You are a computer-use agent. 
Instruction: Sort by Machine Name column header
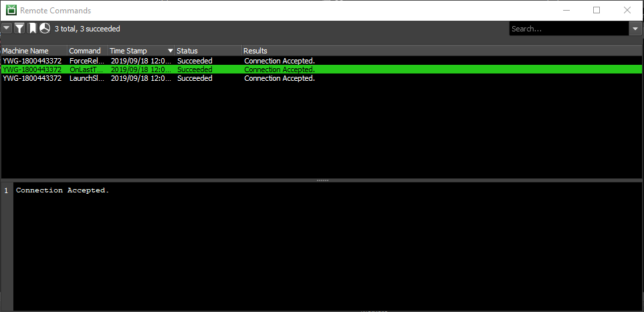[x=33, y=51]
